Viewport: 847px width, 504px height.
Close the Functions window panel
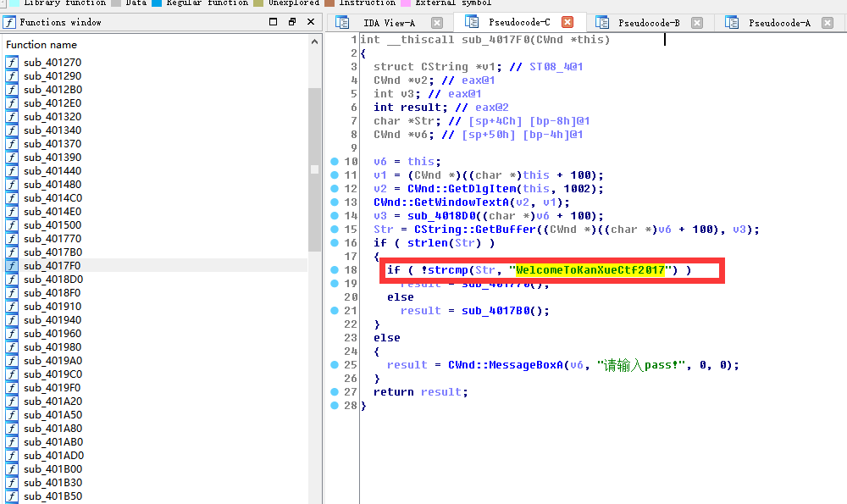click(x=311, y=22)
